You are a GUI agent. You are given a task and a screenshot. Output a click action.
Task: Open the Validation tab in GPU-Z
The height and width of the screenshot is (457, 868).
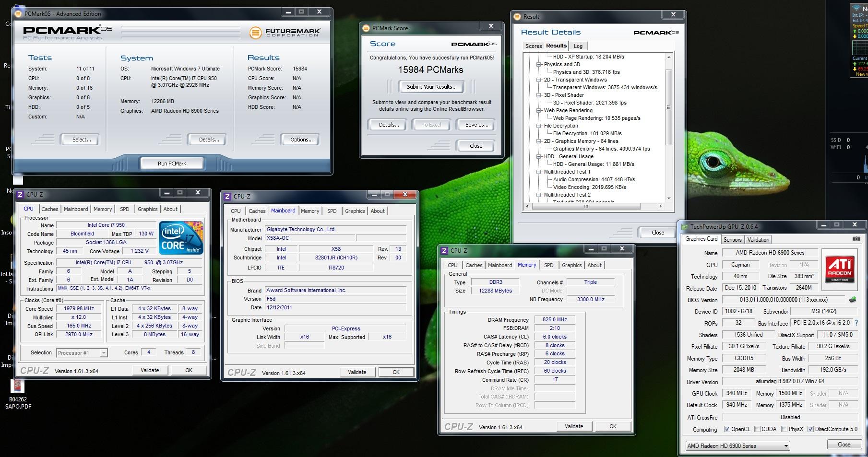(x=758, y=240)
